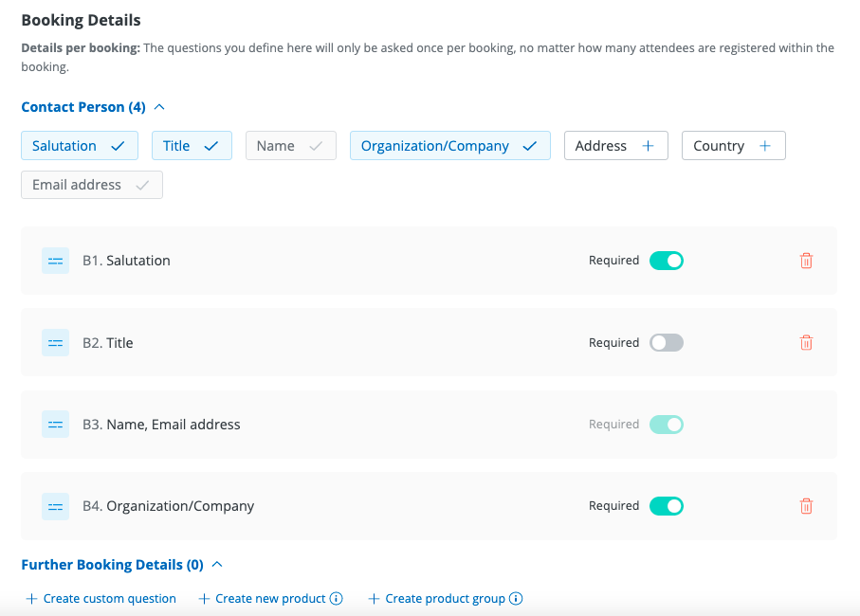Click Create custom question link

click(101, 599)
